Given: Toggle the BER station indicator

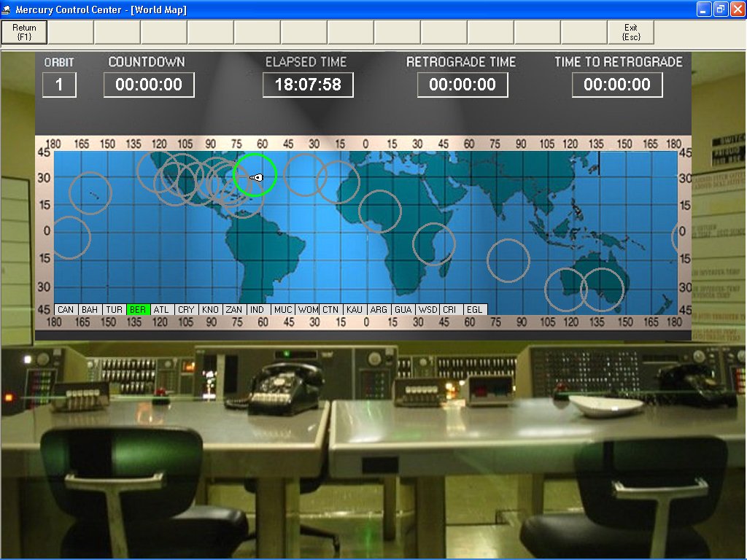Looking at the screenshot, I should pyautogui.click(x=138, y=309).
